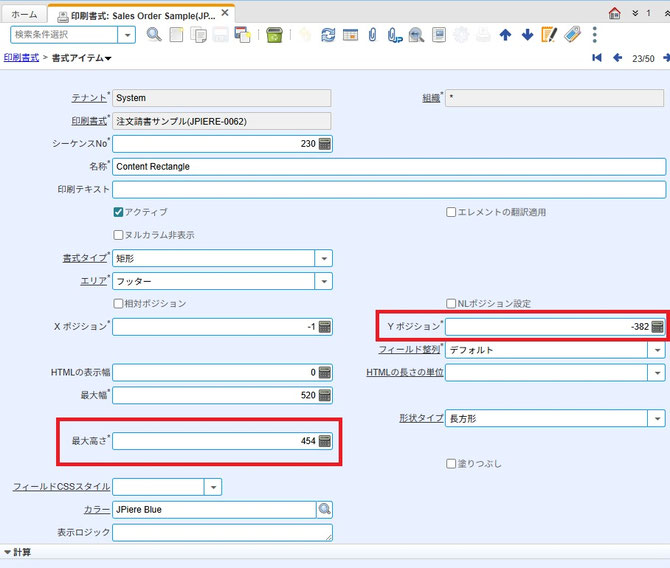Click the 書式タイプ label link
Screen dimensions: 670x568
coord(85,258)
